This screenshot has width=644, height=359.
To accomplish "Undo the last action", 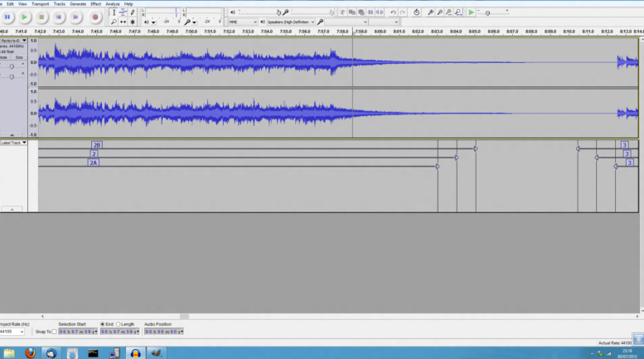I will point(393,12).
